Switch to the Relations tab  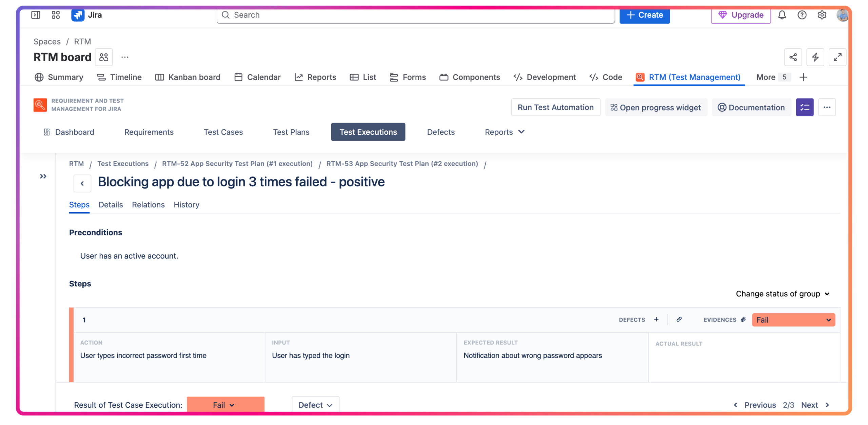pos(148,205)
